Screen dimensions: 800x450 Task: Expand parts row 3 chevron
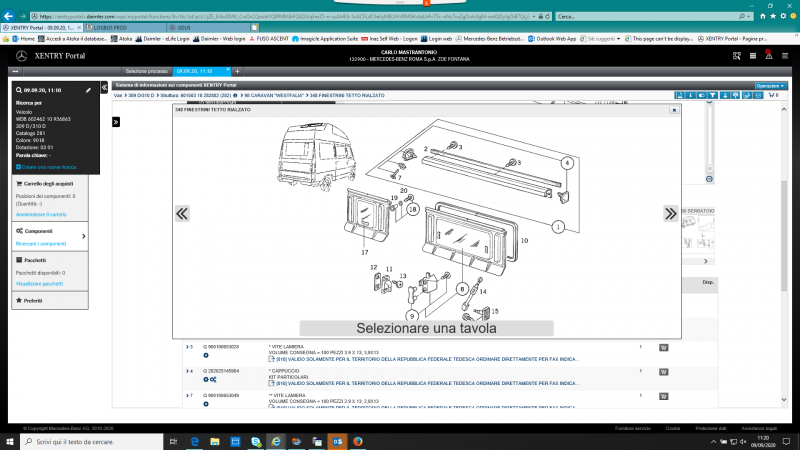click(x=187, y=347)
